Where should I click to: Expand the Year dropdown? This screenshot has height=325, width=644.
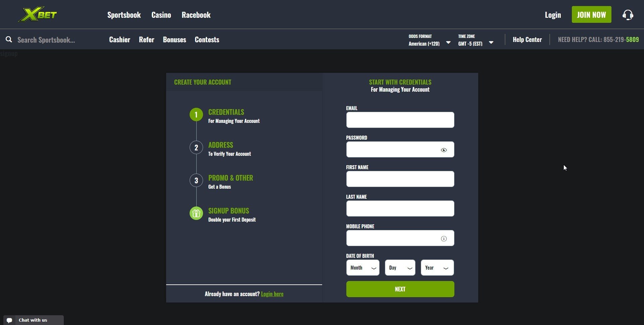pos(437,268)
